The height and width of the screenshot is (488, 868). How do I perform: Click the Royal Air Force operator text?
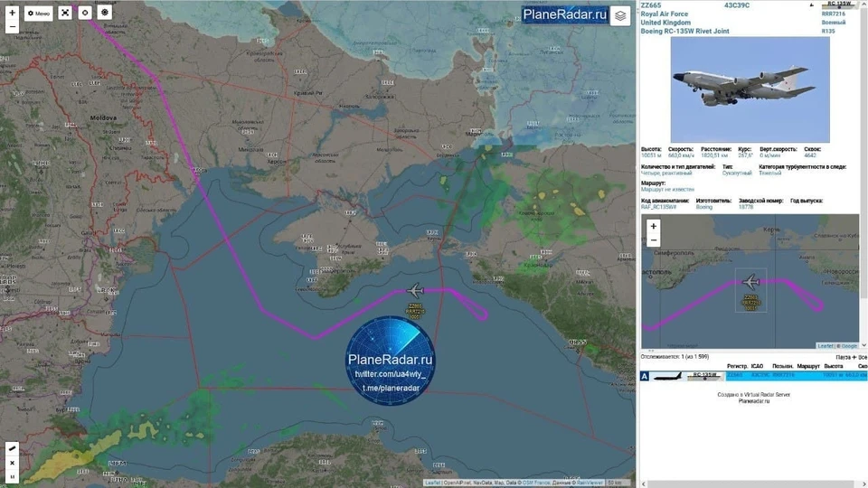click(665, 14)
